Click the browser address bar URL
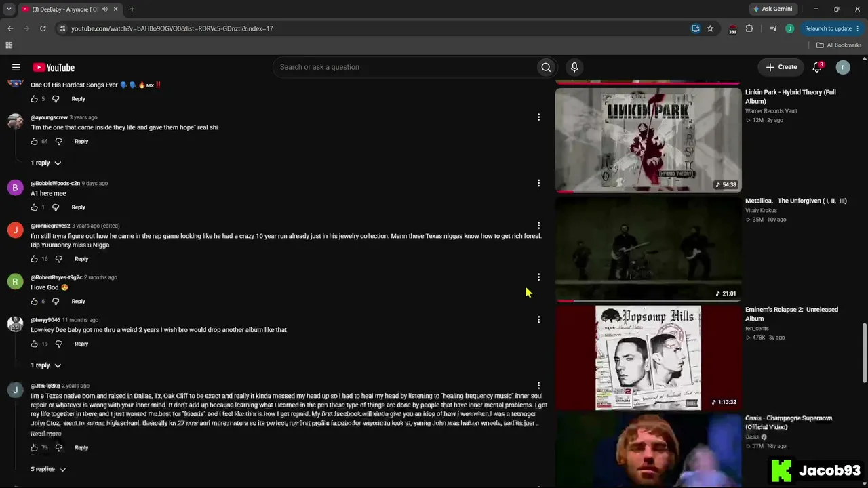The width and height of the screenshot is (868, 488). [172, 28]
